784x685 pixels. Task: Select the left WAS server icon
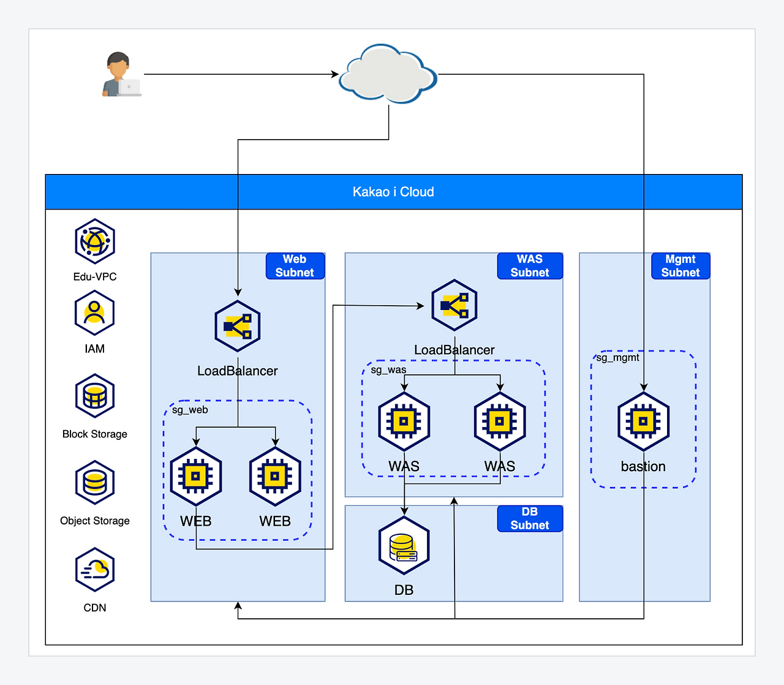coord(404,422)
